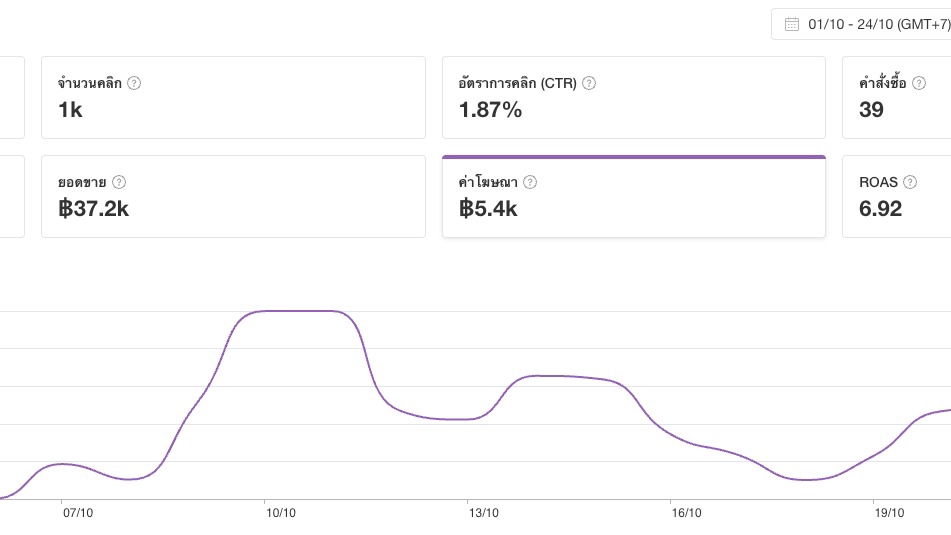Click the 07/10 date on chart axis
This screenshot has height=535, width=951.
[78, 513]
